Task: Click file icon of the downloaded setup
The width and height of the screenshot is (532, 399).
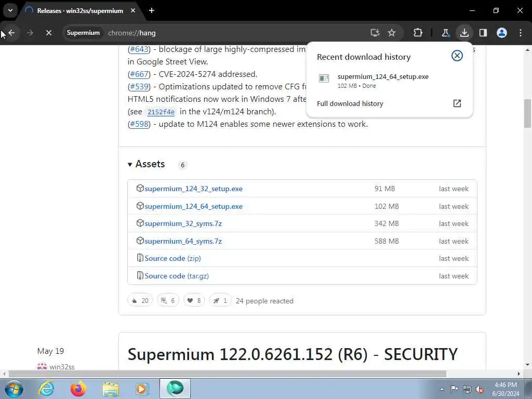Action: click(324, 79)
